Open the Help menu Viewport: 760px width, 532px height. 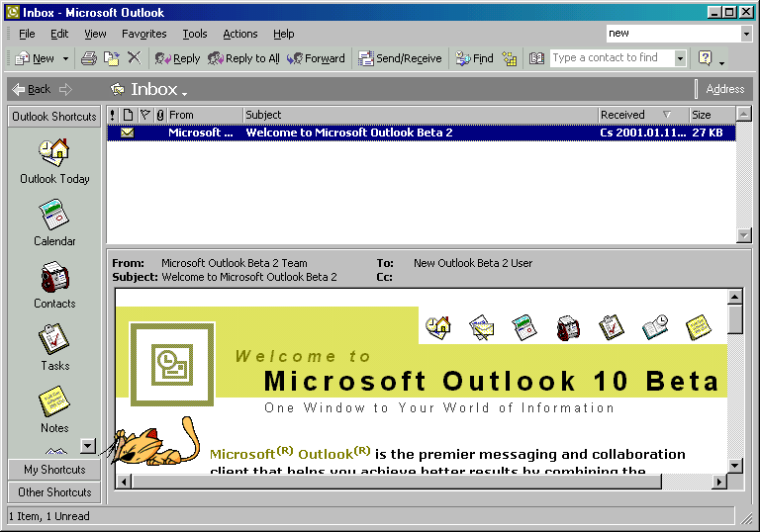click(284, 34)
